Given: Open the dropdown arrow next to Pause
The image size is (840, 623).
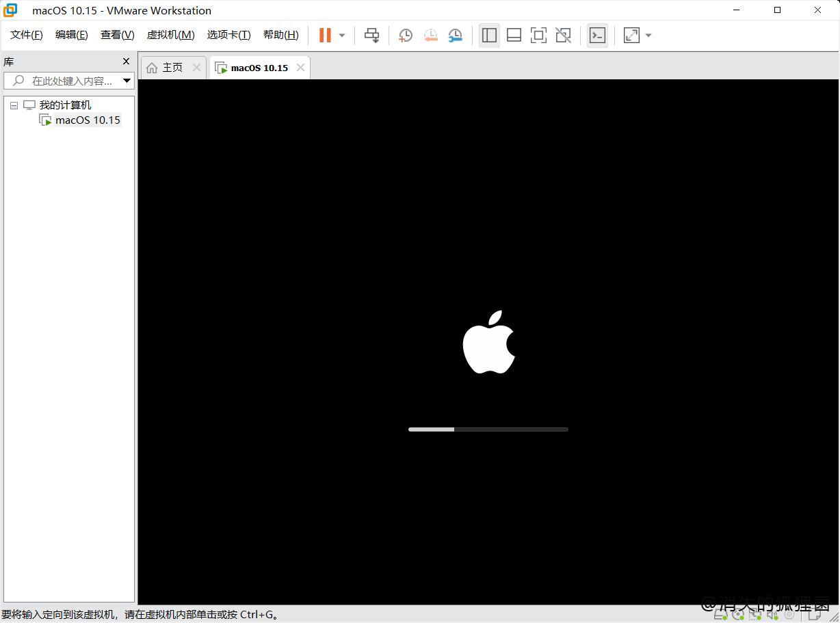Looking at the screenshot, I should pos(342,36).
